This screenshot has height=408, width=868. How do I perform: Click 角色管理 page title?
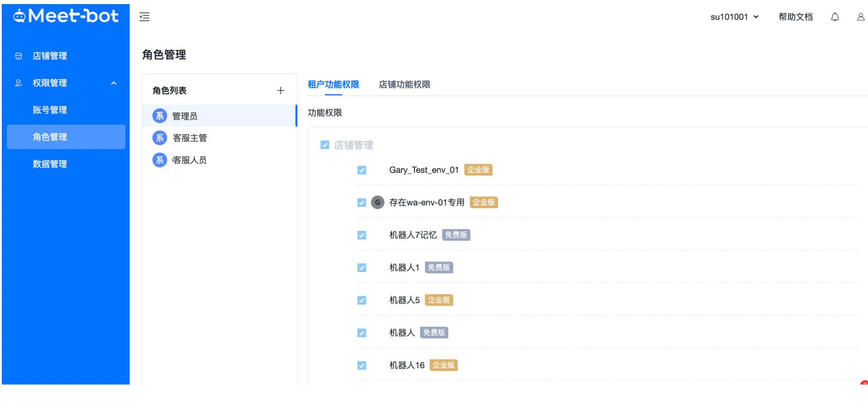tap(164, 55)
